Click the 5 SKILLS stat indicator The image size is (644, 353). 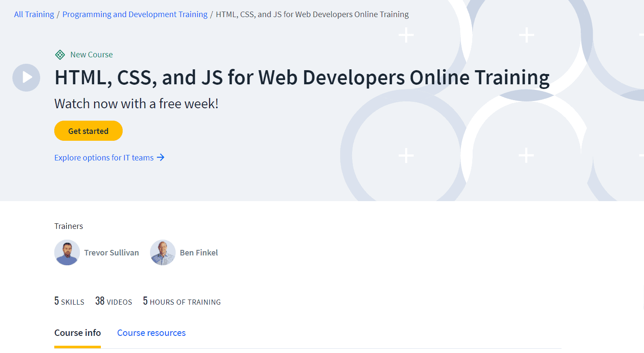69,301
